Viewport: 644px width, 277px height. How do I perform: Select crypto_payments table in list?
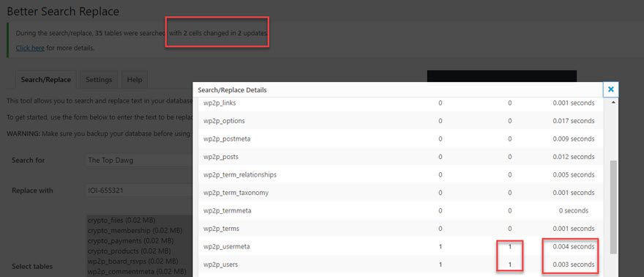(130, 240)
